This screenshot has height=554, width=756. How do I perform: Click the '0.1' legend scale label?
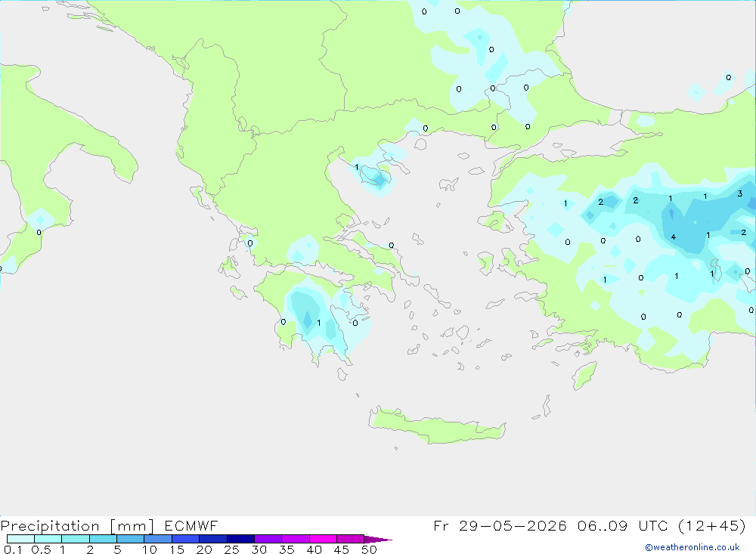[13, 549]
